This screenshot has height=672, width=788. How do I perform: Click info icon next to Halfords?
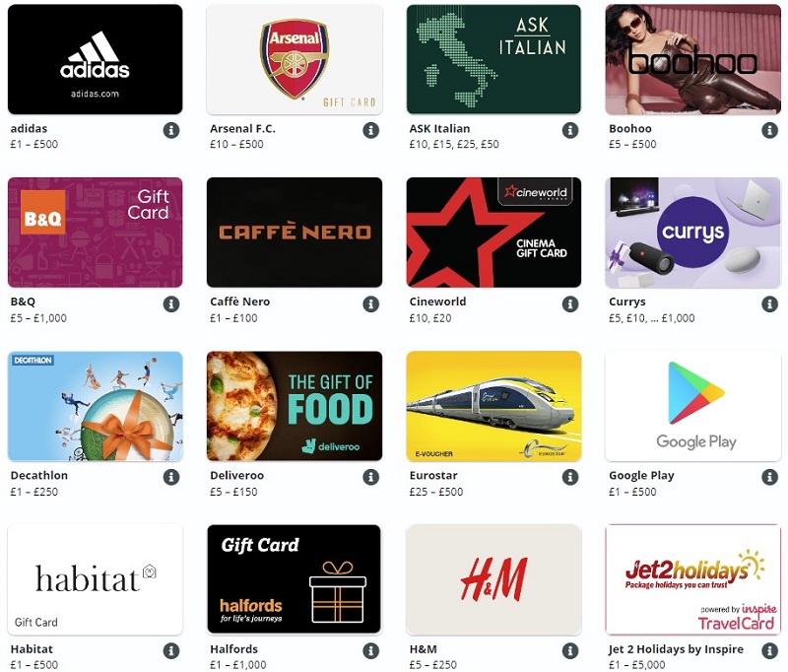click(371, 651)
